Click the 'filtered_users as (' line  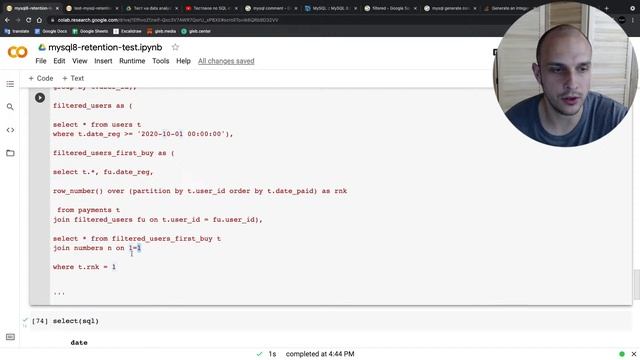(93, 105)
